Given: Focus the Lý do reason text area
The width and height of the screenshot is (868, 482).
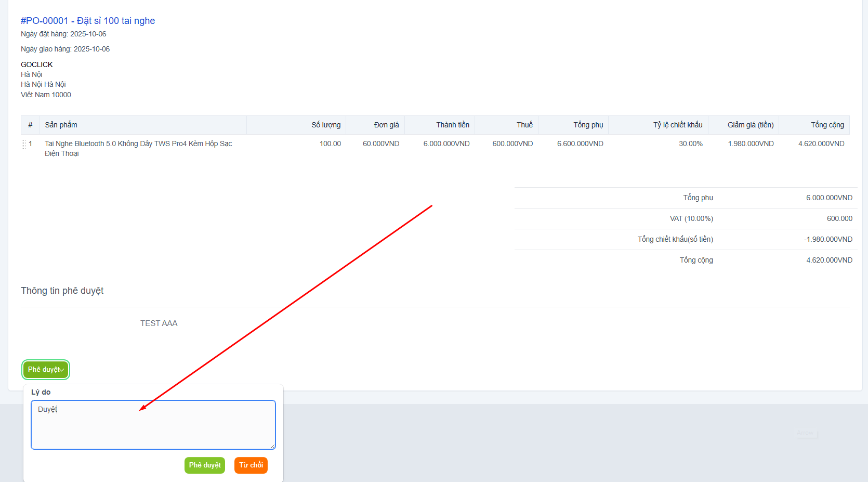Looking at the screenshot, I should coord(153,424).
